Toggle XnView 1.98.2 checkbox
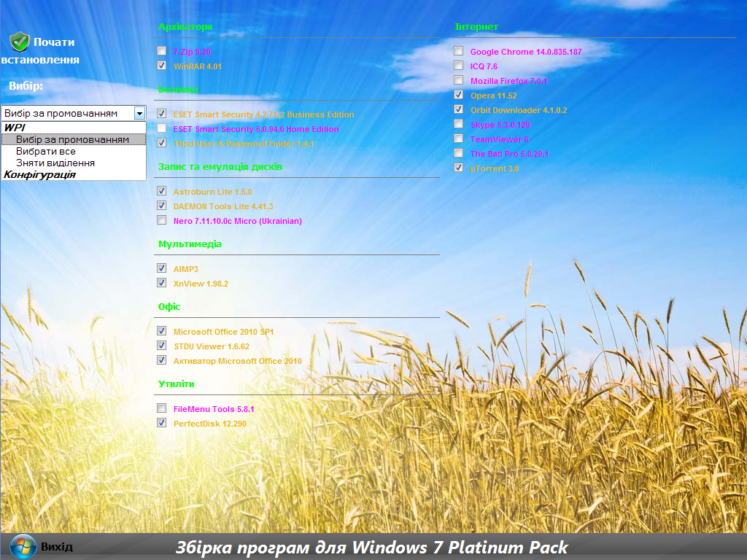 tap(161, 282)
